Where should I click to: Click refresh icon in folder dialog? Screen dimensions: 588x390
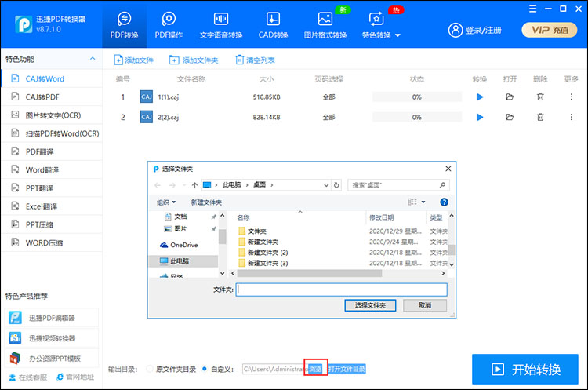coord(336,185)
